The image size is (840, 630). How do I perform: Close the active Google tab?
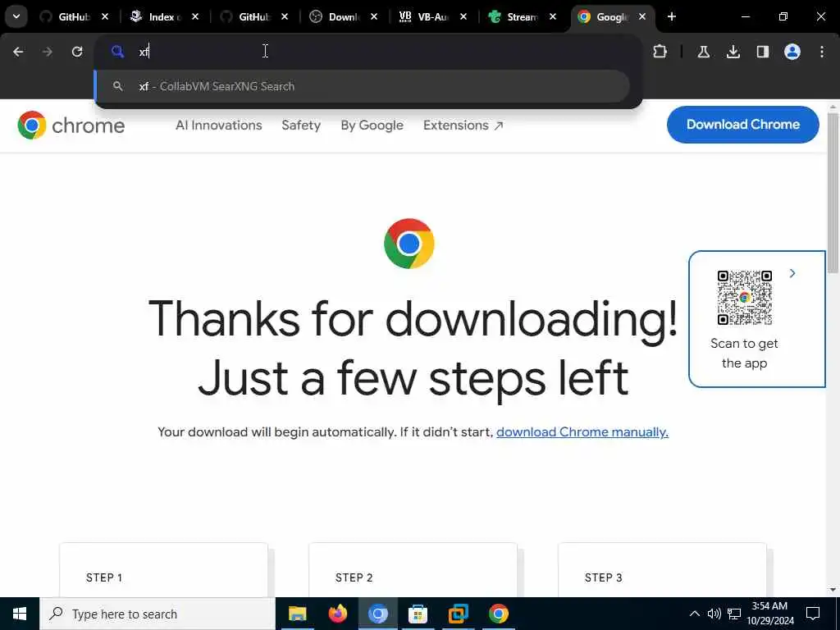642,16
